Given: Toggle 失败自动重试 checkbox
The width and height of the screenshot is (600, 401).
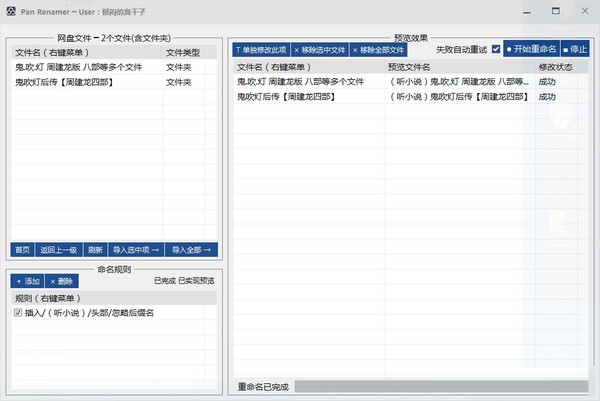Looking at the screenshot, I should pyautogui.click(x=496, y=49).
